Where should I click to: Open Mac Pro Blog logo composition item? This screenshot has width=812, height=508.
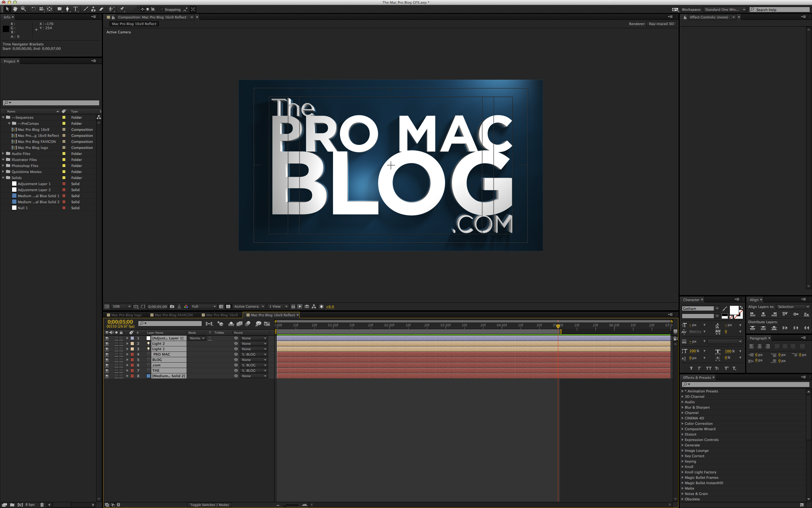[x=33, y=148]
